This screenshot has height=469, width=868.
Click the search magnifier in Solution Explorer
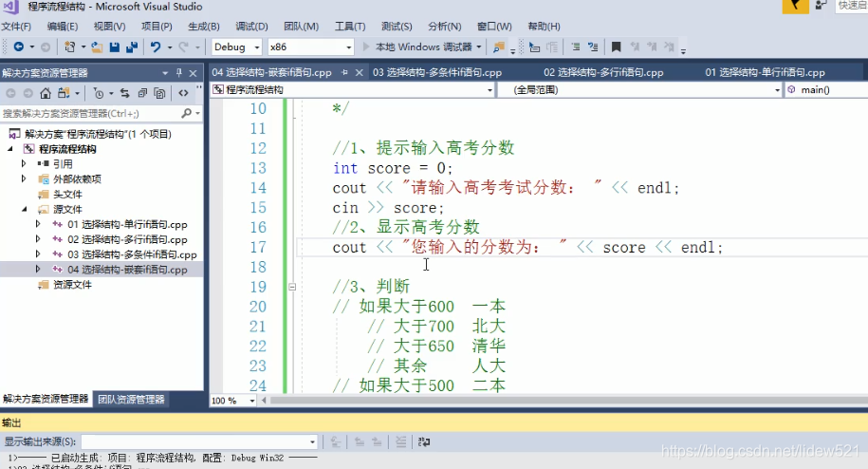click(x=187, y=113)
